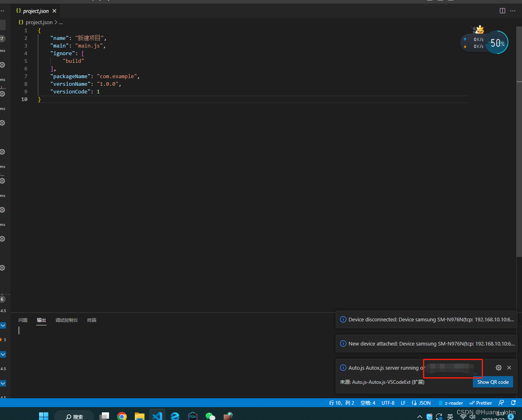Click the VS Code taskbar icon
Image resolution: width=522 pixels, height=420 pixels.
157,416
